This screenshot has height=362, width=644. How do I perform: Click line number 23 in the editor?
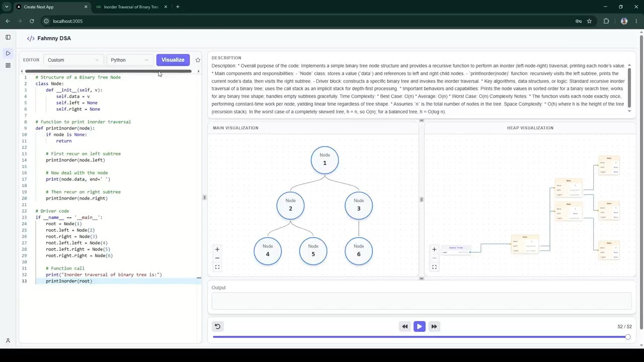click(x=24, y=217)
